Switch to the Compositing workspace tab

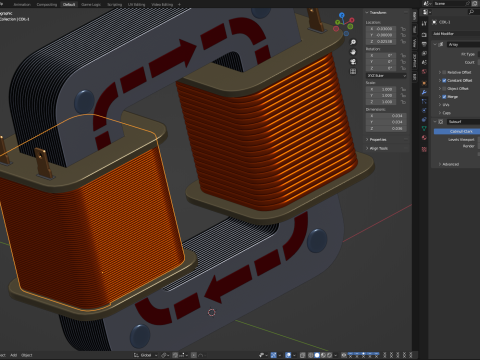point(47,4)
